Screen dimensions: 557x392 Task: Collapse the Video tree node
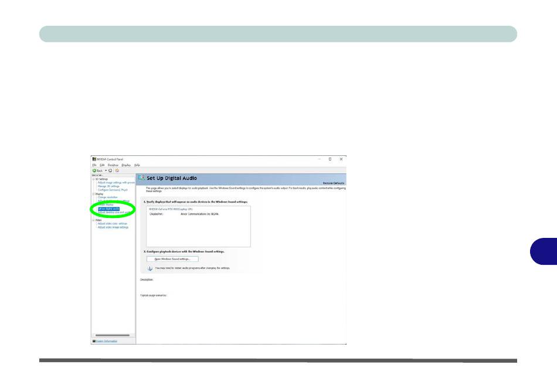93,220
